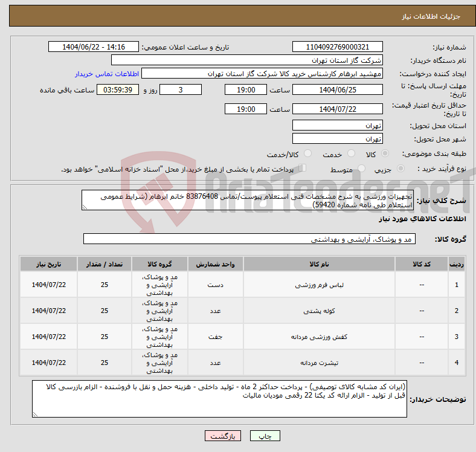Select متوسط purchase process type

coord(362,169)
